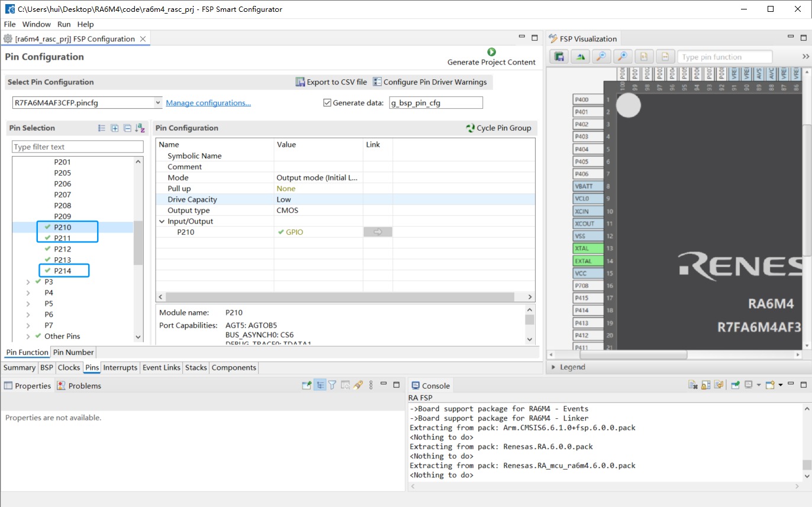The width and height of the screenshot is (812, 507).
Task: Click the green Generate Project Content icon
Action: click(491, 52)
